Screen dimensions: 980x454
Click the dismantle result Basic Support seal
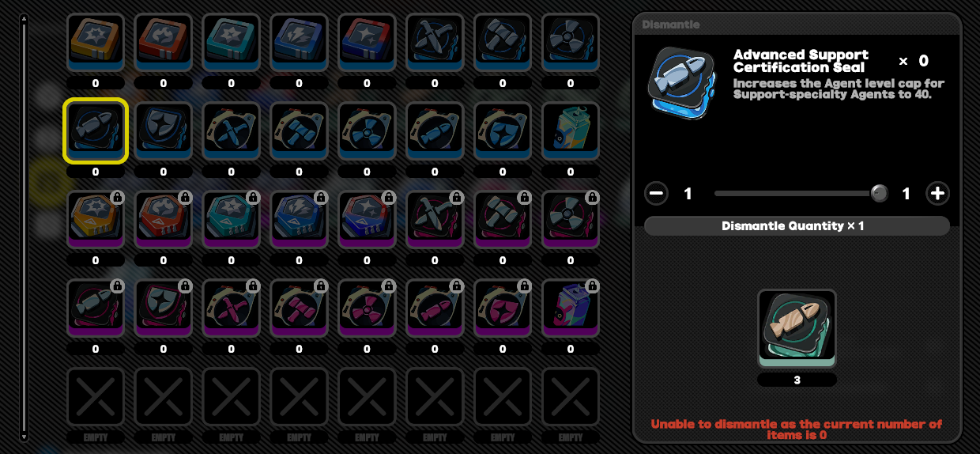pyautogui.click(x=797, y=328)
